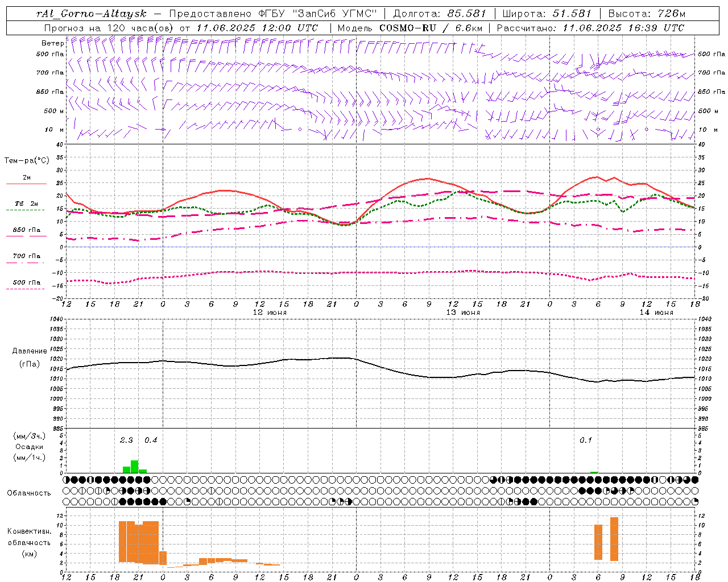
Task: Click the Облачность cloud cover label
Action: coord(29,493)
